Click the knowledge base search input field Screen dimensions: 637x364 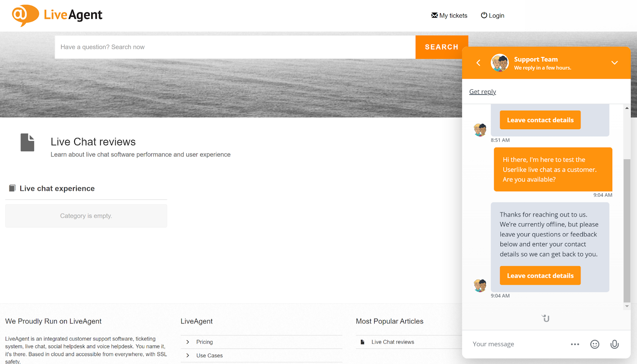pyautogui.click(x=235, y=47)
